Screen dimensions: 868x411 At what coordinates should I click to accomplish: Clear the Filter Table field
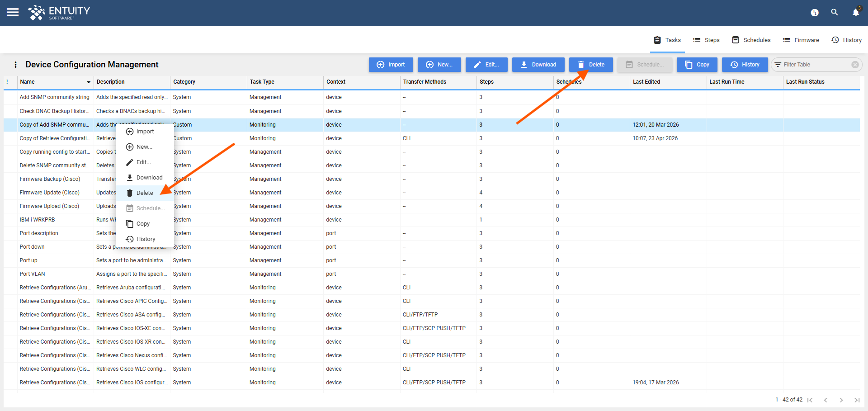pyautogui.click(x=855, y=65)
